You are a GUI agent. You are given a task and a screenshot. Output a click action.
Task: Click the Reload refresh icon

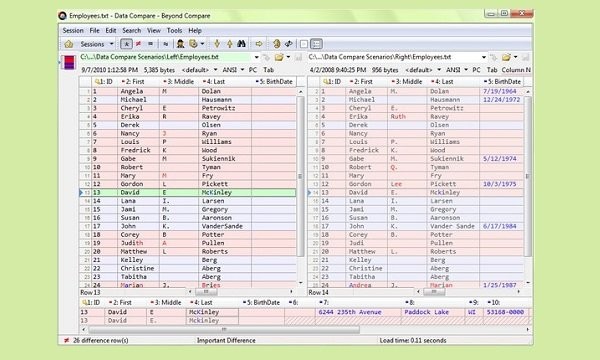point(277,44)
